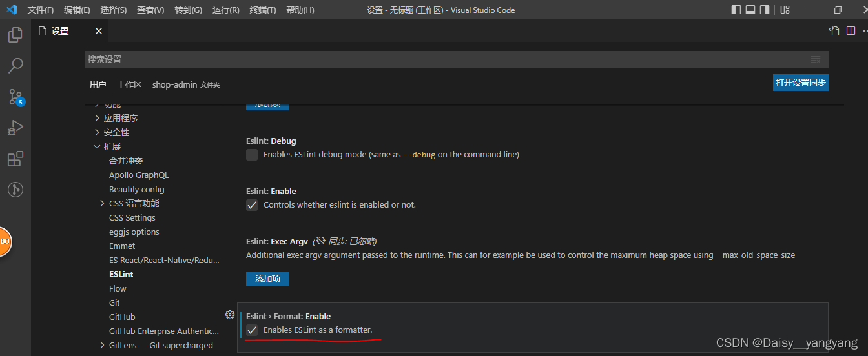Select Beautify config in settings tree
868x356 pixels.
point(137,189)
